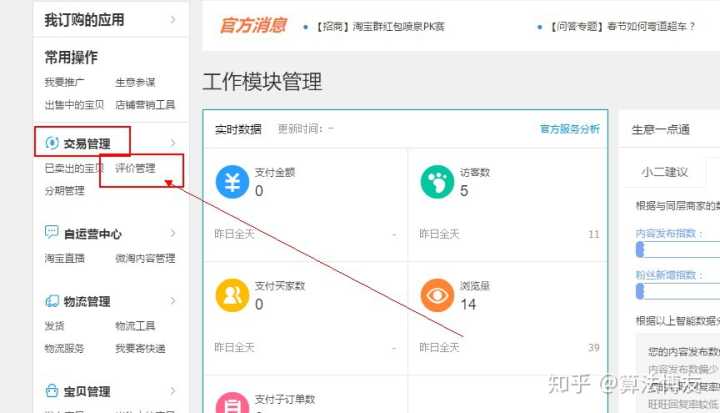Click the pink 支付子订单数 icon

coord(232,403)
